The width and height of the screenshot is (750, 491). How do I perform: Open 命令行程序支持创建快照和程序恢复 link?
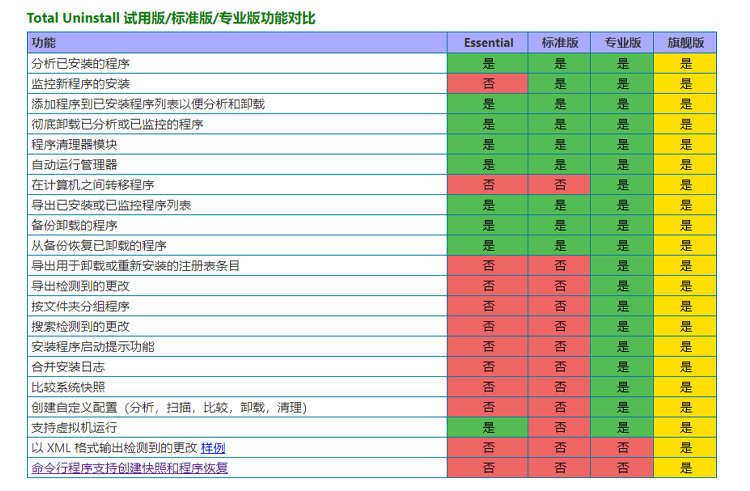[x=130, y=468]
